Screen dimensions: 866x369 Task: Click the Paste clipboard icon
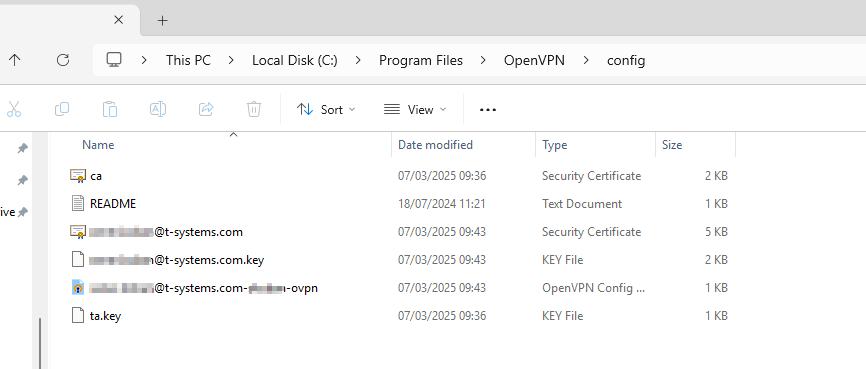click(110, 109)
